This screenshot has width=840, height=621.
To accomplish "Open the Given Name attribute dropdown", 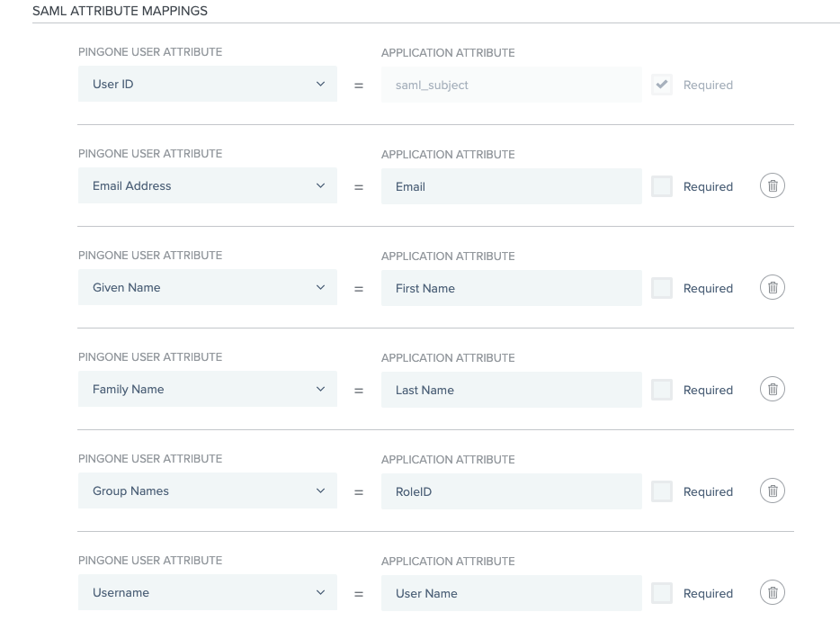I will [207, 288].
